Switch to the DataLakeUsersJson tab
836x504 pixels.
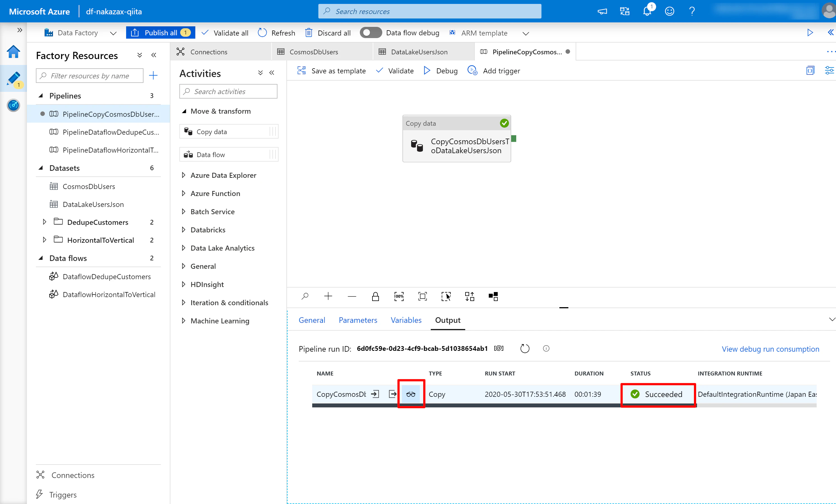[423, 52]
